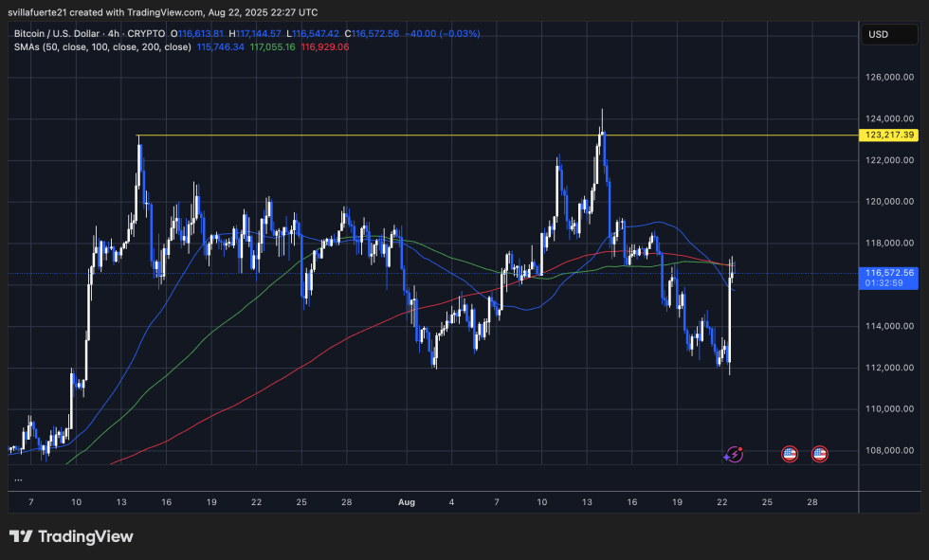Click the purple lightning spark icon on the chart

(x=732, y=454)
